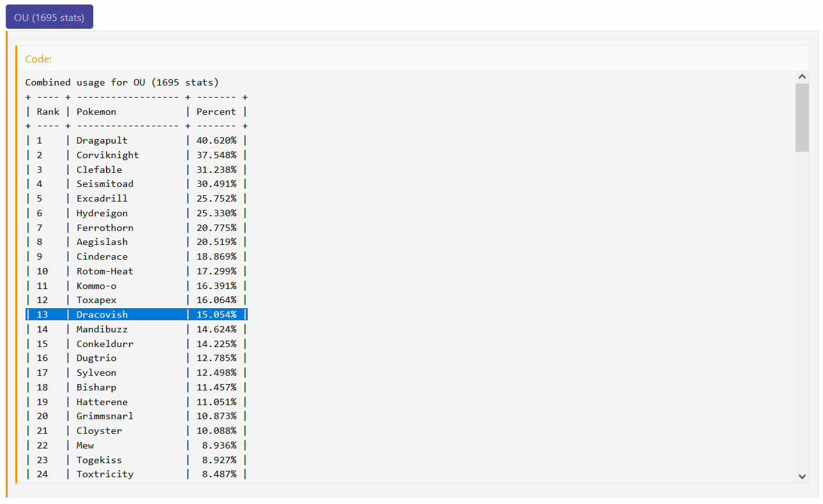Click the 12.785% percentage
Screen dimensions: 823x504
pyautogui.click(x=216, y=358)
